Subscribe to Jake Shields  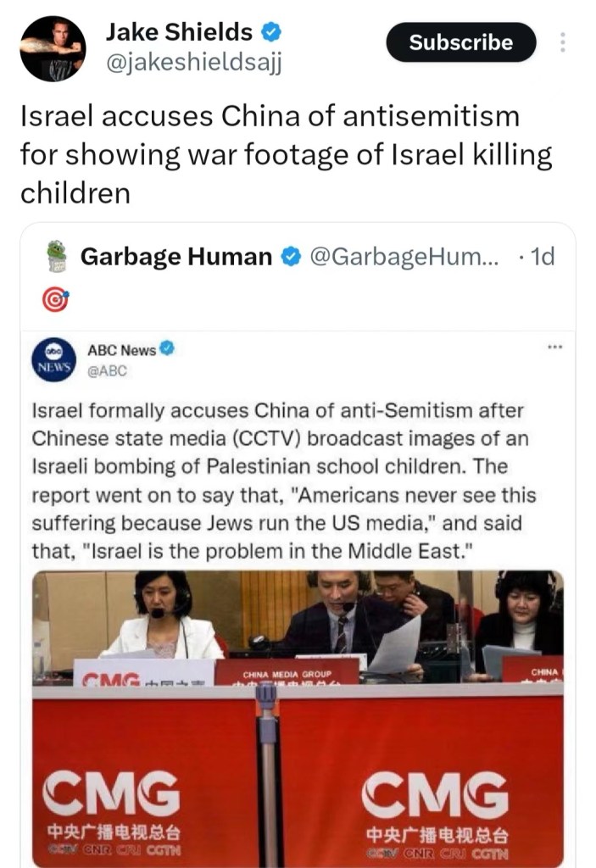coord(461,42)
